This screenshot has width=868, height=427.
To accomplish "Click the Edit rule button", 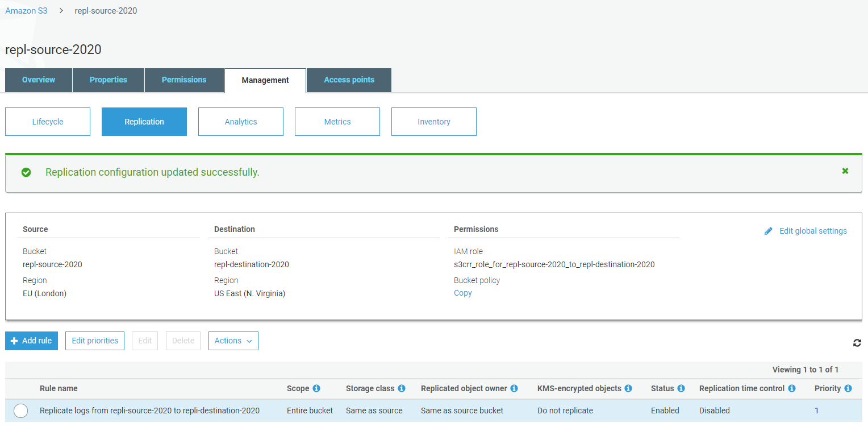I will [145, 341].
